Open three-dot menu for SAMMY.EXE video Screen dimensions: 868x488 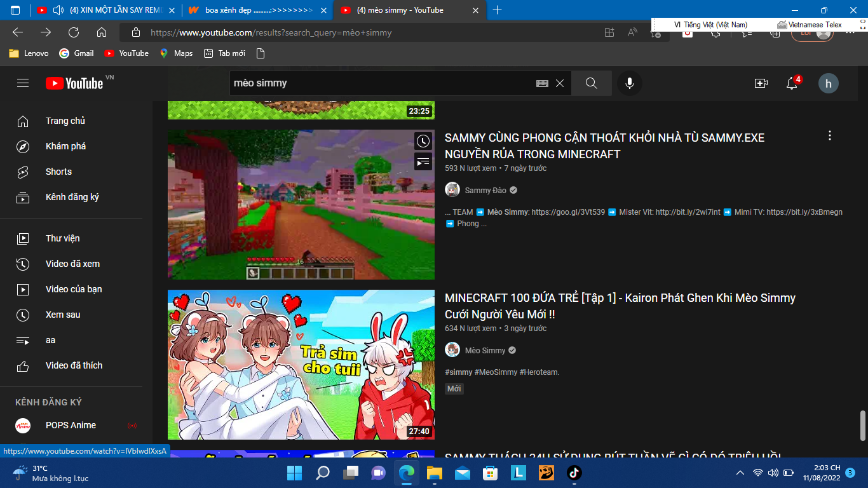coord(830,135)
